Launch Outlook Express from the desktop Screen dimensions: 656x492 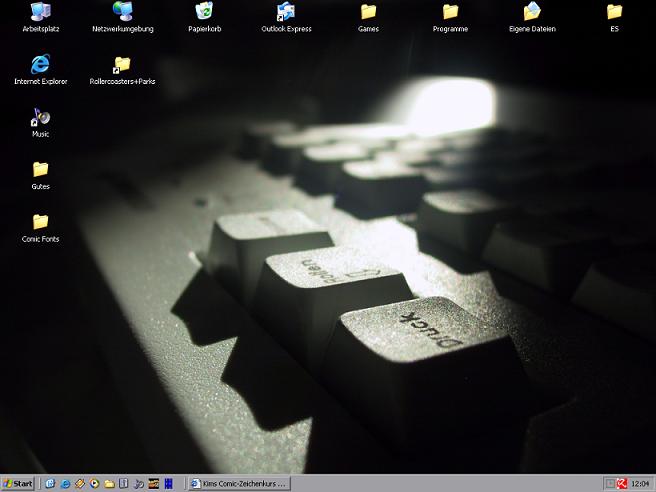(x=286, y=12)
